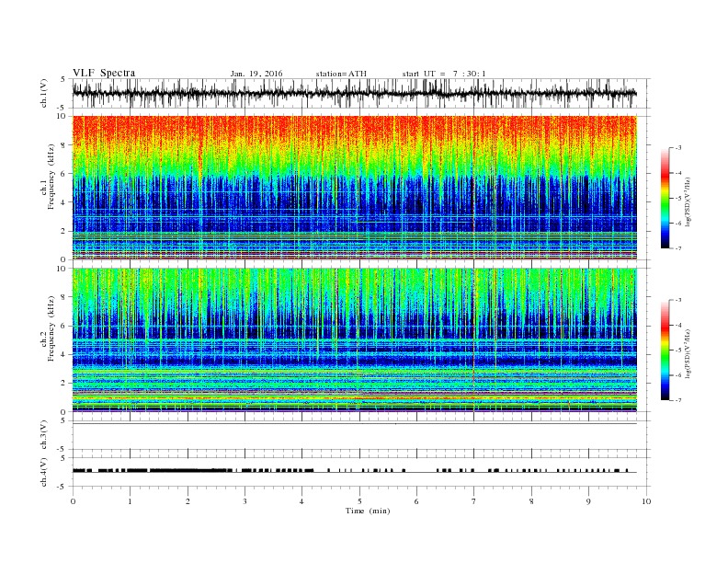
Task: Click the ch.1 spectrogram color scale bar
Action: 665,199
